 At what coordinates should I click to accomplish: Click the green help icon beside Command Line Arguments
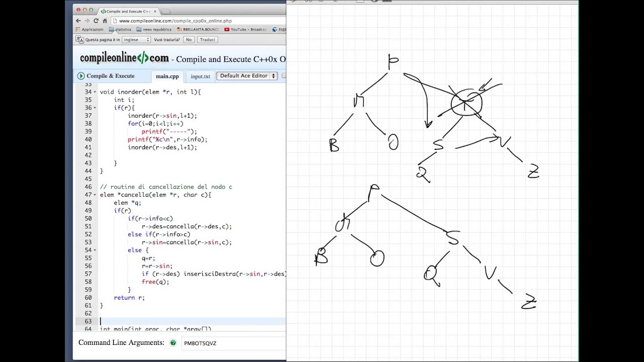(173, 343)
